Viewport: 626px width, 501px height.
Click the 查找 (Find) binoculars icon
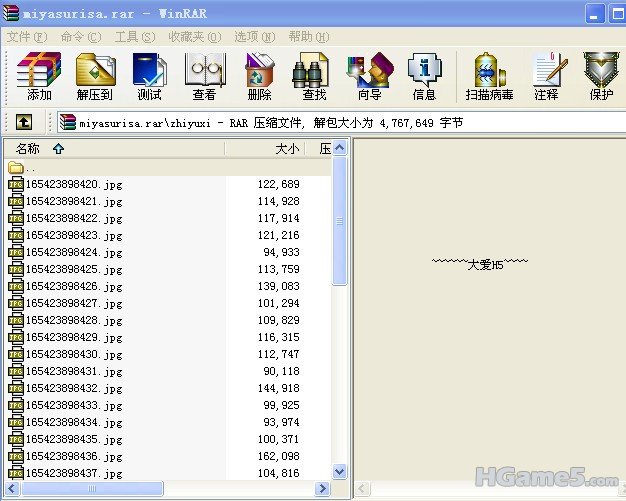click(x=314, y=76)
